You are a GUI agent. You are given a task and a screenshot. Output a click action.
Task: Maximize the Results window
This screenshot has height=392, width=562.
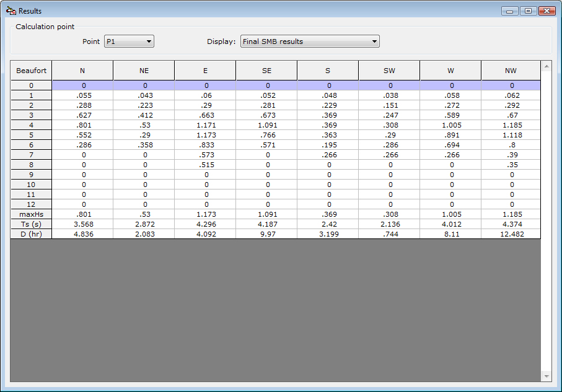tap(528, 11)
